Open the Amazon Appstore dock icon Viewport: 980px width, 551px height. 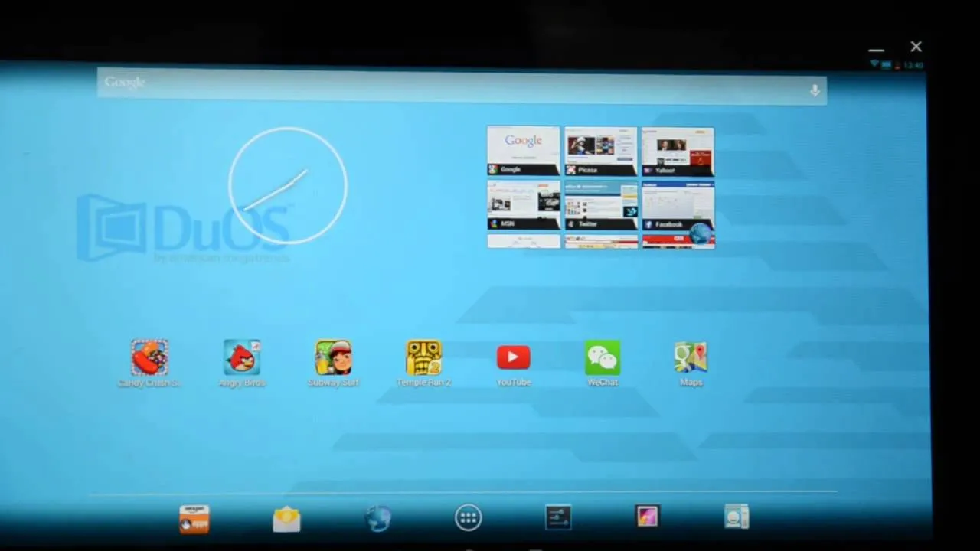[x=194, y=519]
